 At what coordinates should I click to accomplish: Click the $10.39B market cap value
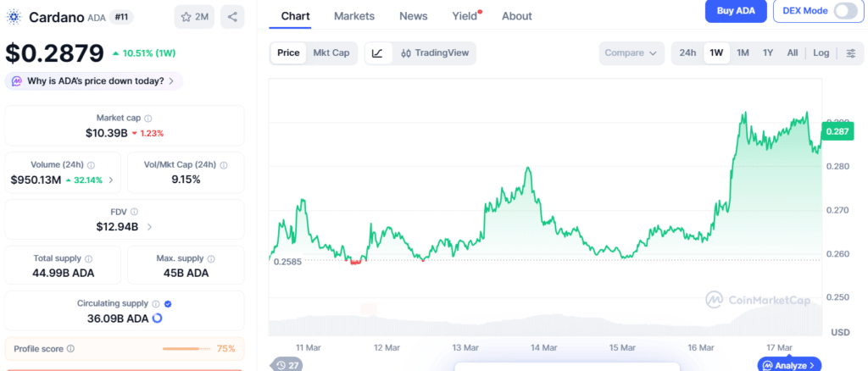coord(106,133)
